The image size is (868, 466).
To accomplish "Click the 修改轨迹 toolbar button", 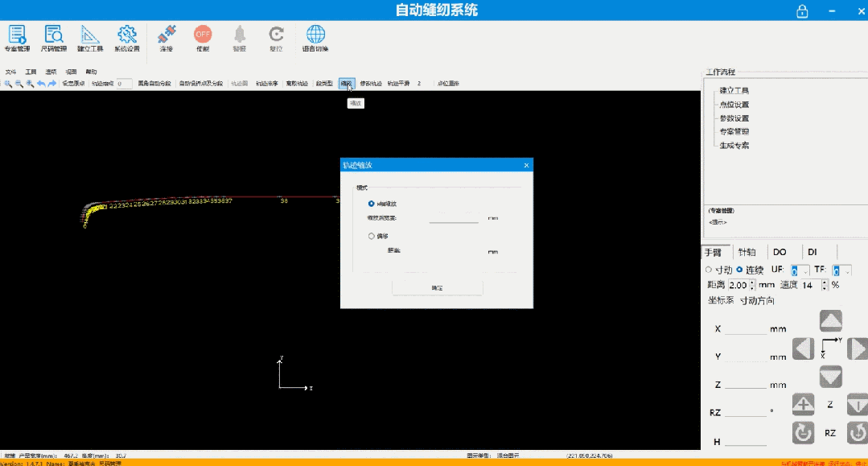I will coord(371,84).
